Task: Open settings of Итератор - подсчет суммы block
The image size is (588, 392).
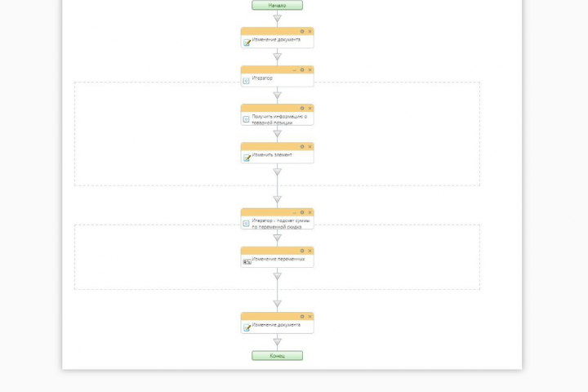Action: [x=302, y=212]
